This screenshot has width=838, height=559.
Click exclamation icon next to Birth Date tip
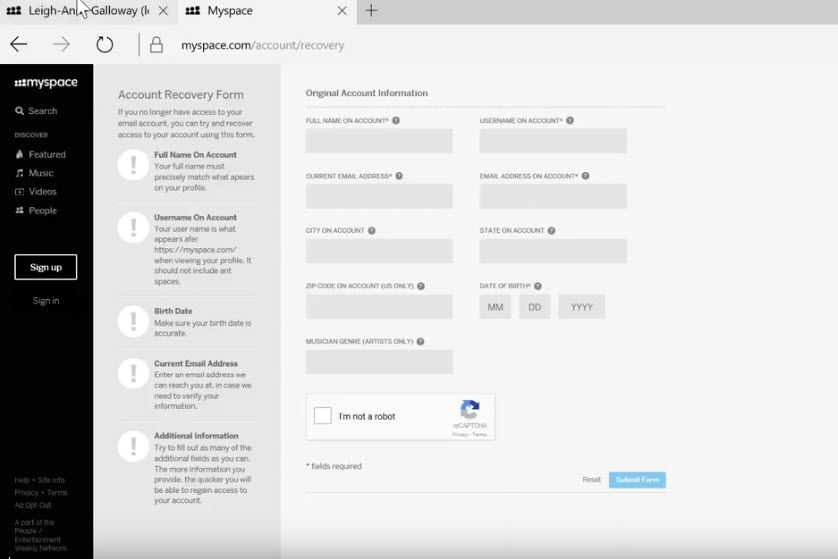pyautogui.click(x=133, y=321)
